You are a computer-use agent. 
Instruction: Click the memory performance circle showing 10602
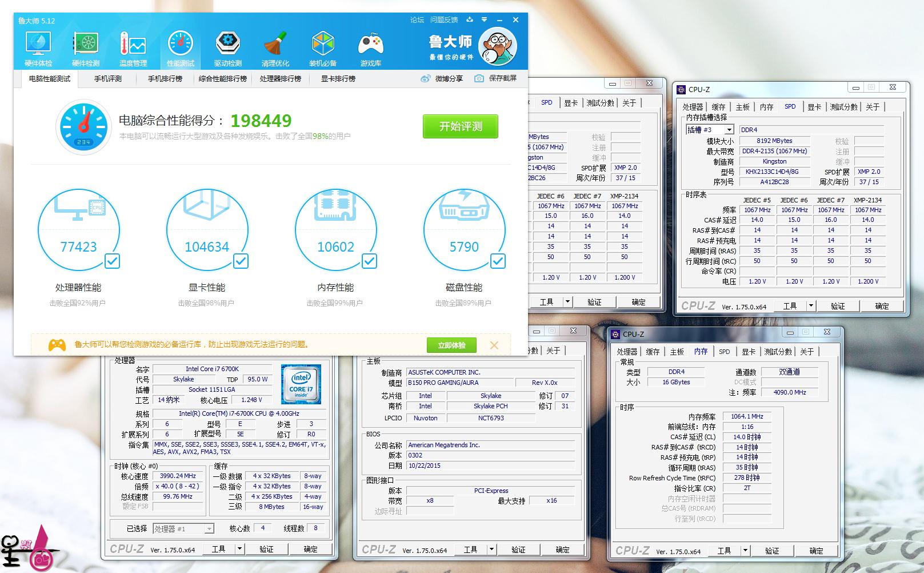335,230
